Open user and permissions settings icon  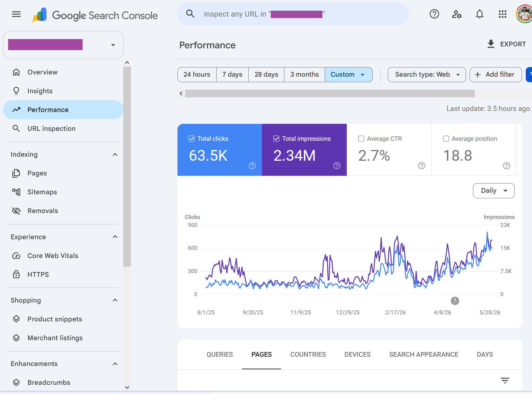coord(457,14)
